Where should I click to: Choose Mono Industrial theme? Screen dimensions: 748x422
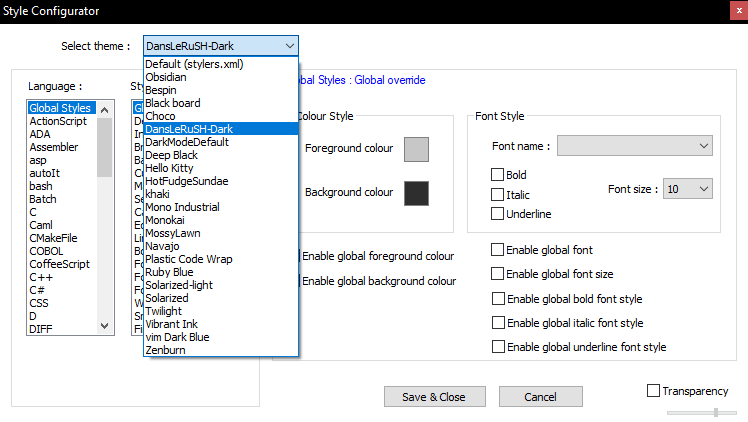tap(221, 207)
